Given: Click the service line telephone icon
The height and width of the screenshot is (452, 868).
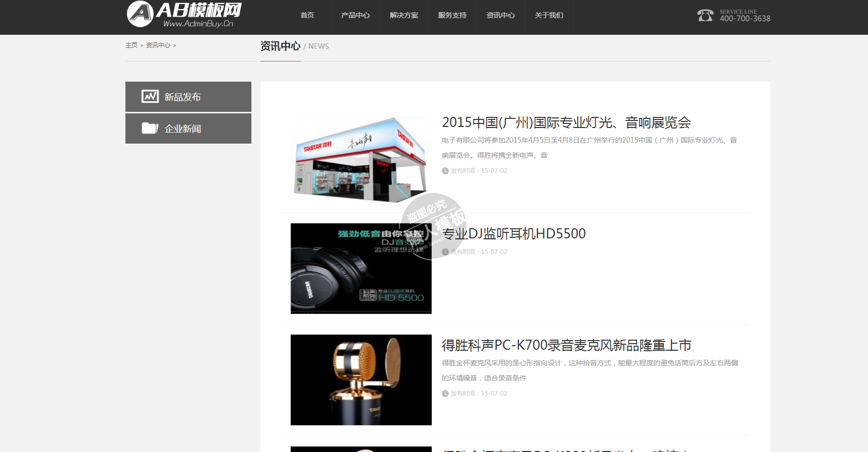Looking at the screenshot, I should tap(705, 16).
